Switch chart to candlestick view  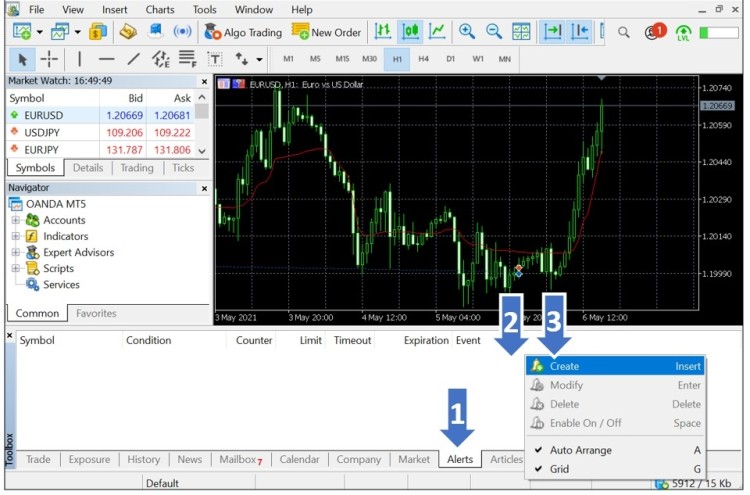pyautogui.click(x=410, y=32)
